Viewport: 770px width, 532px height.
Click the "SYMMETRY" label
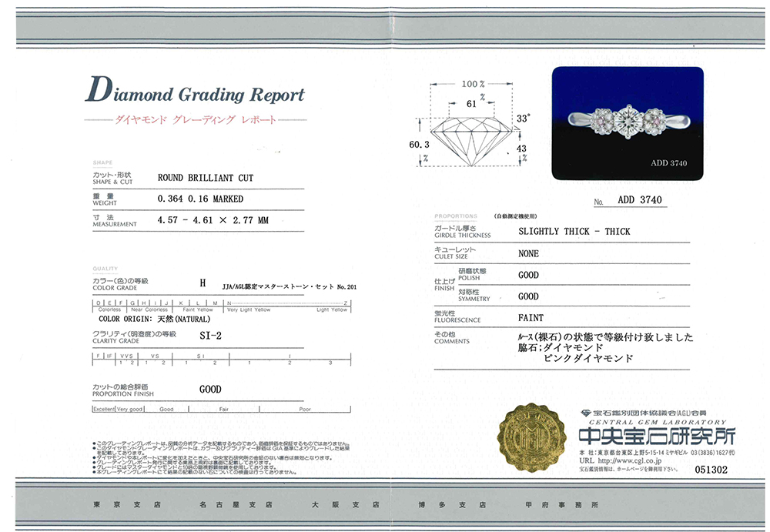point(474,299)
